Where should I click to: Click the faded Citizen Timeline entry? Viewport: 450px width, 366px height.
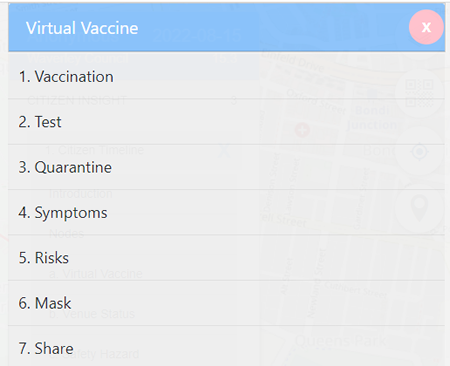click(x=94, y=150)
